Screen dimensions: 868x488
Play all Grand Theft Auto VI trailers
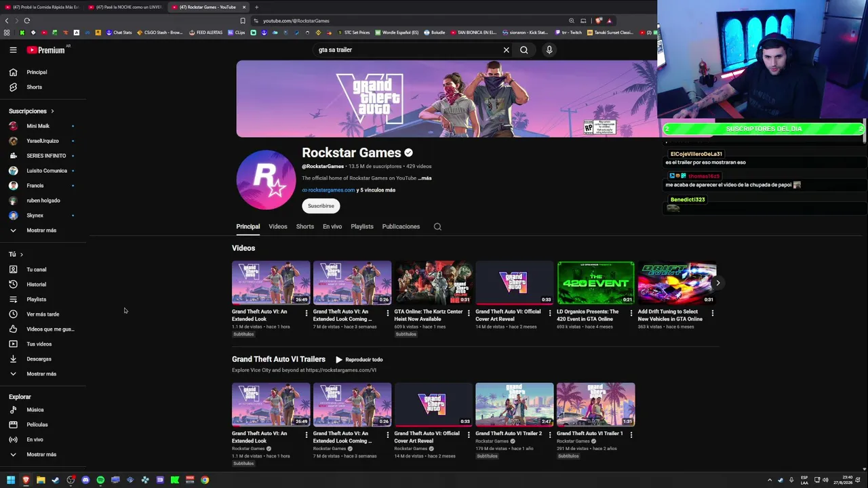pyautogui.click(x=359, y=359)
